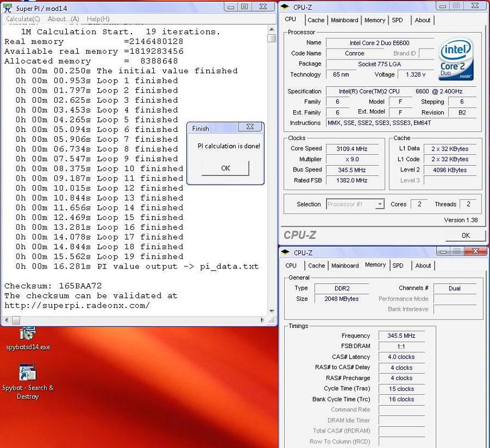Click Super PI horizontal scrollbar left arrow
Screen dimensions: 490x448
(x=6, y=320)
